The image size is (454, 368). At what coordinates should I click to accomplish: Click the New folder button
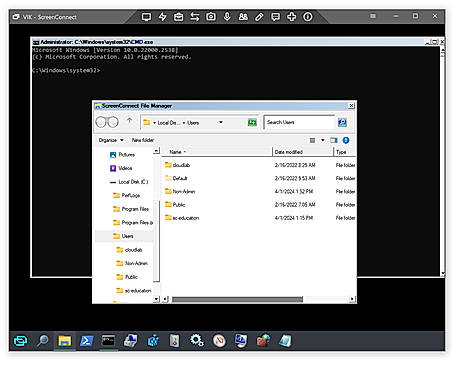(143, 140)
